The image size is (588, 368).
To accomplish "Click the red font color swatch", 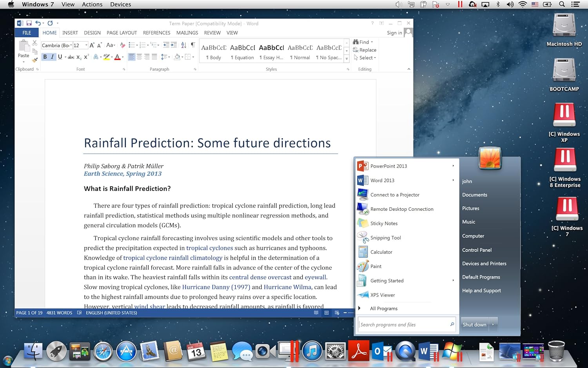I will pyautogui.click(x=117, y=57).
